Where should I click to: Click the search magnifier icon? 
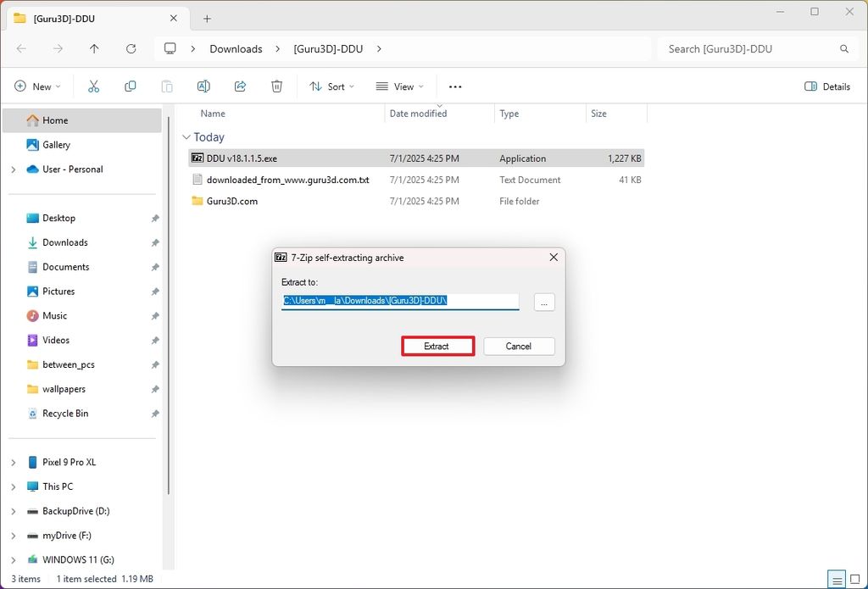844,48
